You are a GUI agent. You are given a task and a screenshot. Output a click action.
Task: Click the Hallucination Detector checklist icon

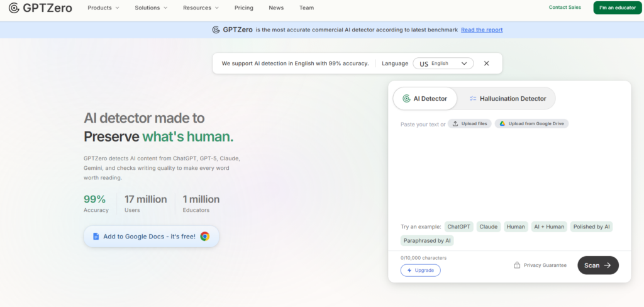[473, 99]
